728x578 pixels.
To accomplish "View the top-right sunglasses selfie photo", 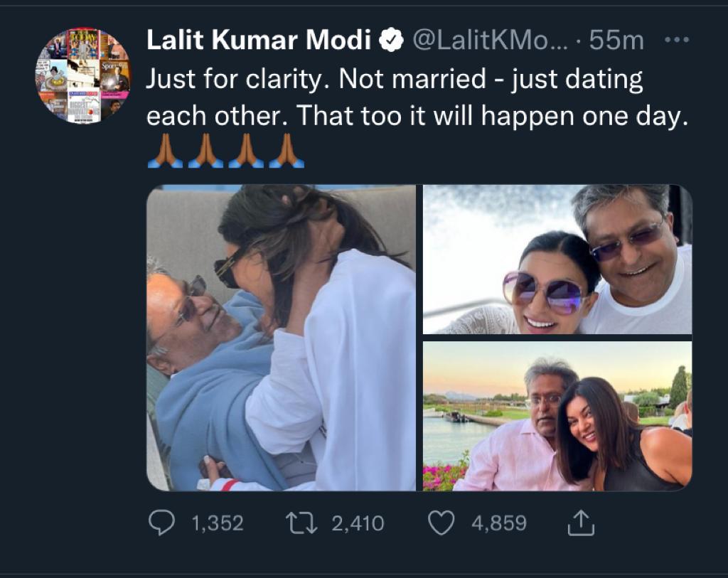I will pyautogui.click(x=557, y=259).
